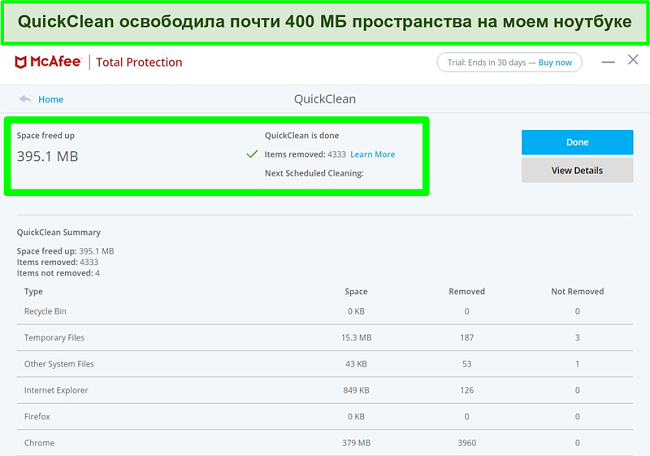Click the 'Space freed up' label above 395.1 MB
Screen dimensions: 650x456
click(46, 136)
